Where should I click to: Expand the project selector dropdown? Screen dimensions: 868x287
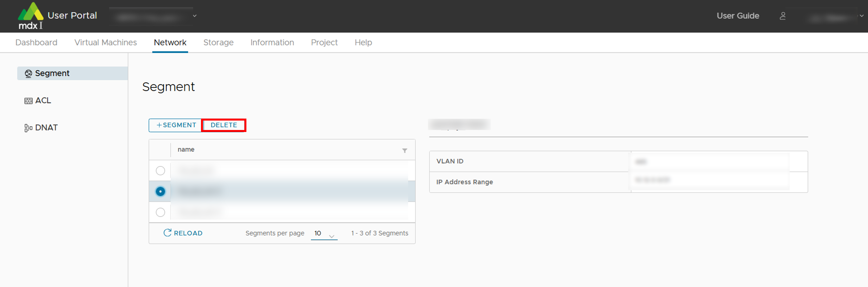[x=195, y=16]
